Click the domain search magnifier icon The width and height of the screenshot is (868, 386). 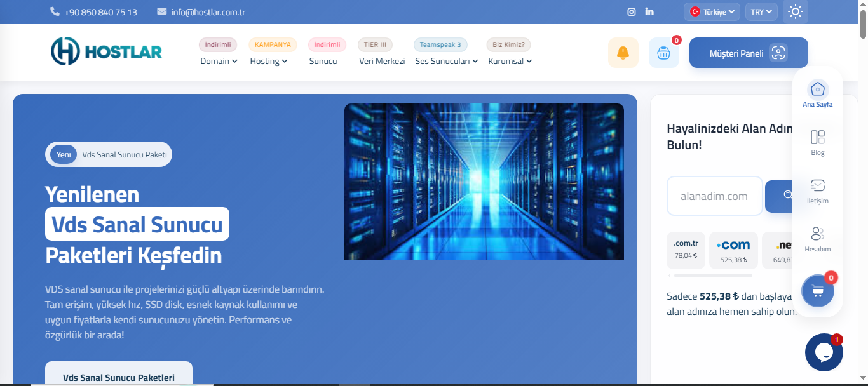click(788, 196)
